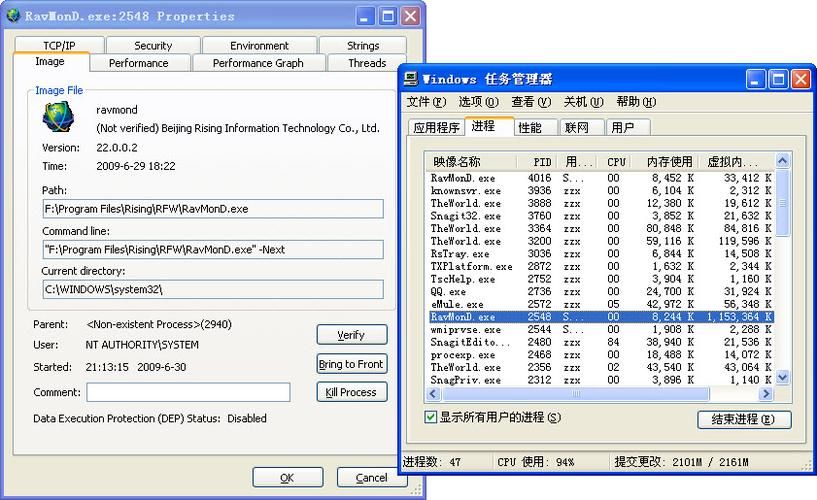Viewport: 817px width, 500px height.
Task: Sort by 映像名称 column header
Action: (x=470, y=162)
